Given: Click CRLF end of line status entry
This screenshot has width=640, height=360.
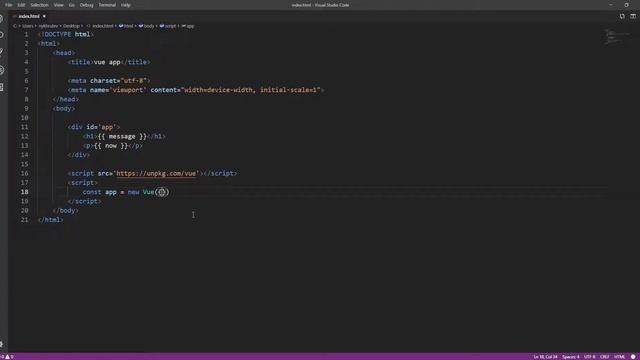Looking at the screenshot, I should coord(604,357).
